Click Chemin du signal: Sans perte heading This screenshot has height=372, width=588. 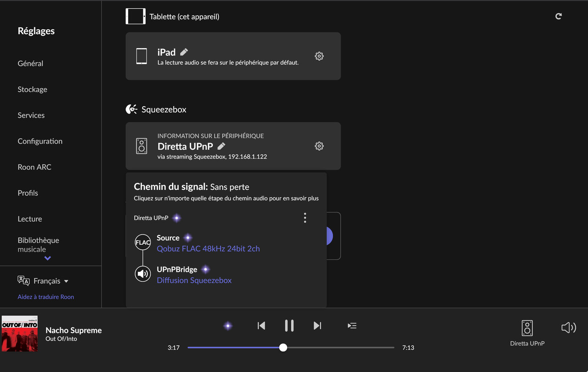pos(192,187)
